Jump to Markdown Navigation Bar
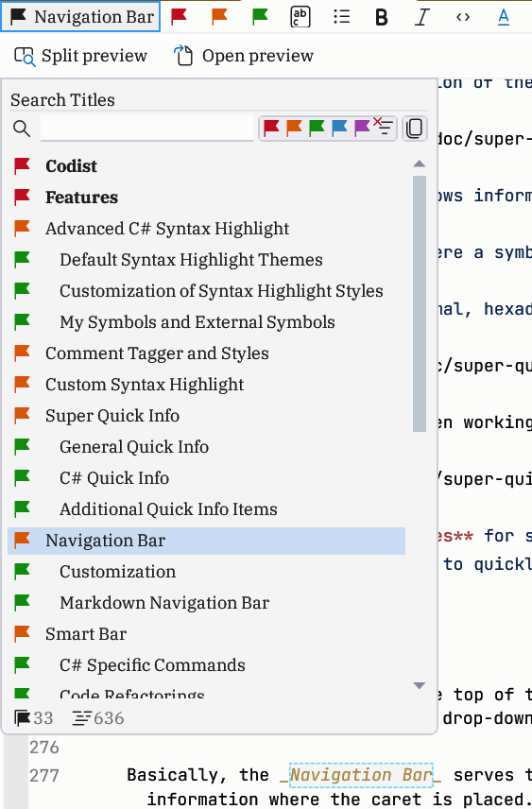The width and height of the screenshot is (532, 809). pyautogui.click(x=206, y=603)
